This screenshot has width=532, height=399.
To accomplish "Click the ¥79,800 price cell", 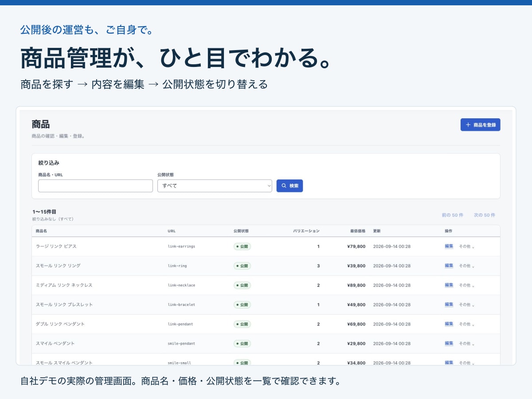I will 356,246.
